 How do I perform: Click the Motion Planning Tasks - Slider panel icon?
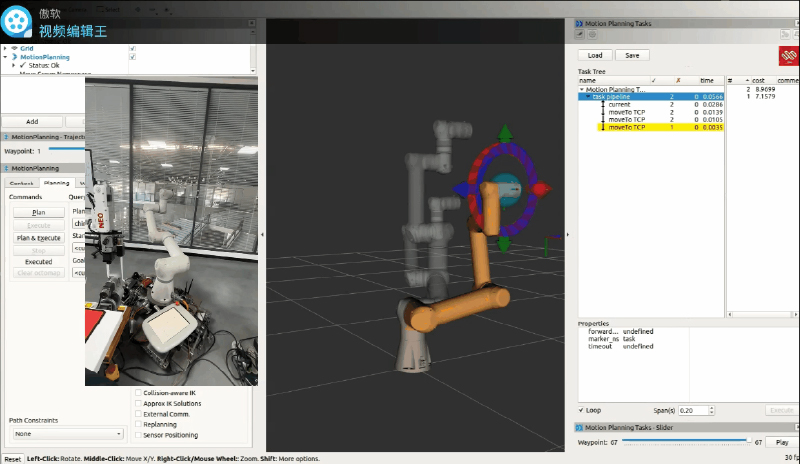click(x=579, y=427)
